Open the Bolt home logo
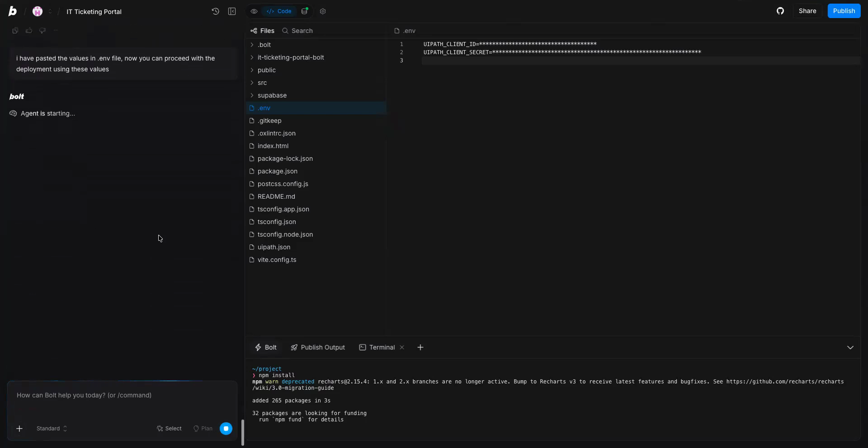 (x=13, y=11)
